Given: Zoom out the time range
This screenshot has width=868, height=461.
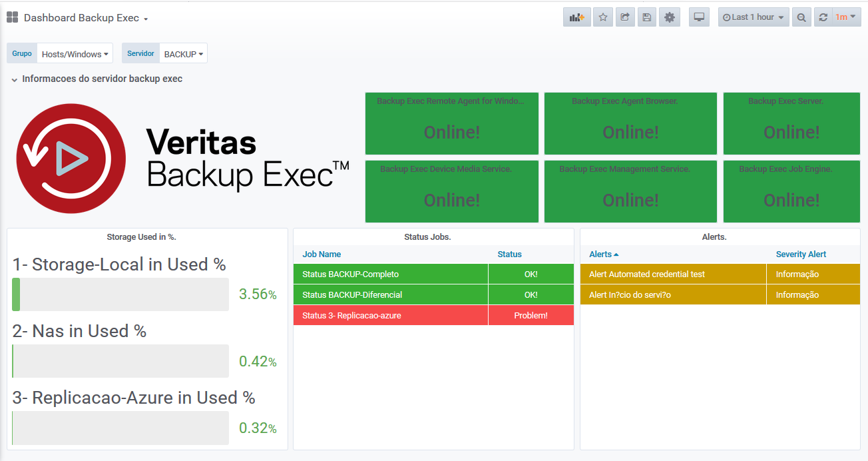Looking at the screenshot, I should [801, 17].
